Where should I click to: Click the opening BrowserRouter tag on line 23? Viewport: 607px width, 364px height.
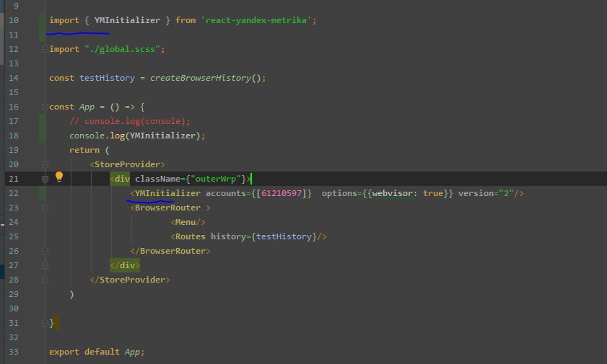(170, 208)
